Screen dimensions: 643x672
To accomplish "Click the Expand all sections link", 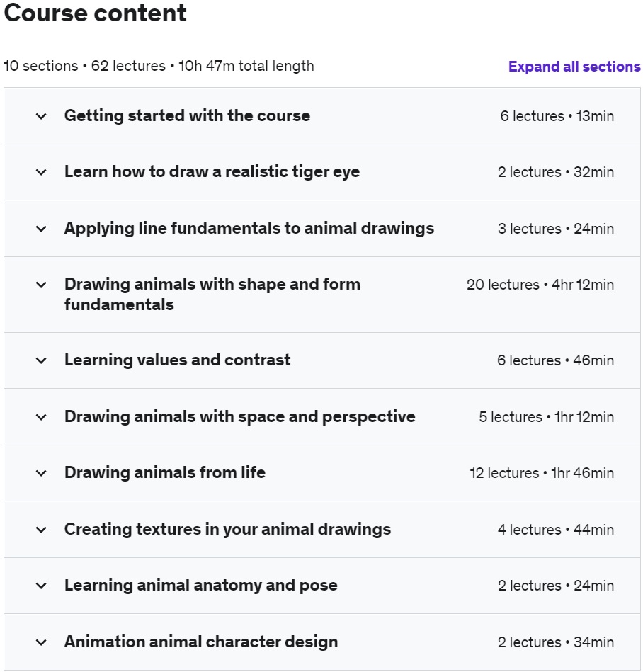I will [x=574, y=67].
